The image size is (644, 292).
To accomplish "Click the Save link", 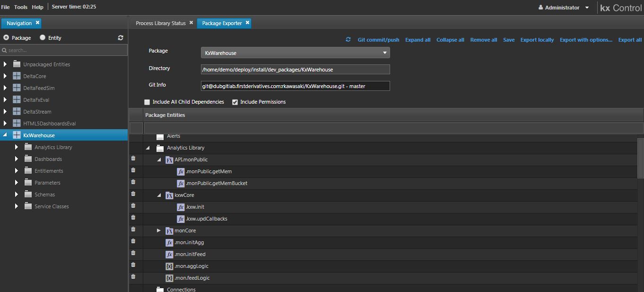I will 509,40.
